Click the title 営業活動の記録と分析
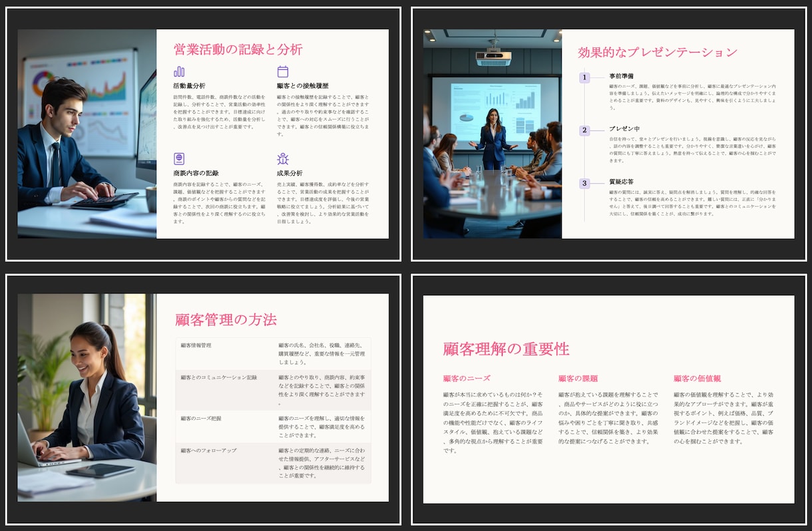 pyautogui.click(x=238, y=49)
